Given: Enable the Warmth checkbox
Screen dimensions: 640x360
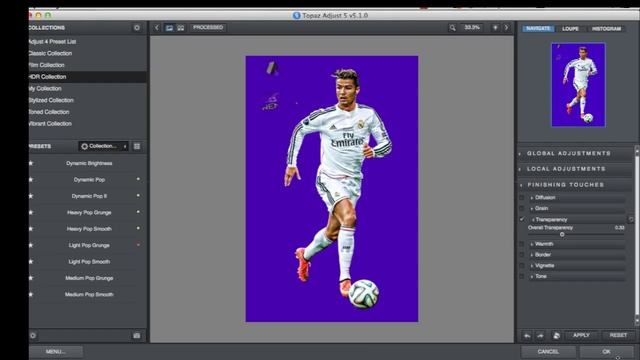Looking at the screenshot, I should point(522,244).
